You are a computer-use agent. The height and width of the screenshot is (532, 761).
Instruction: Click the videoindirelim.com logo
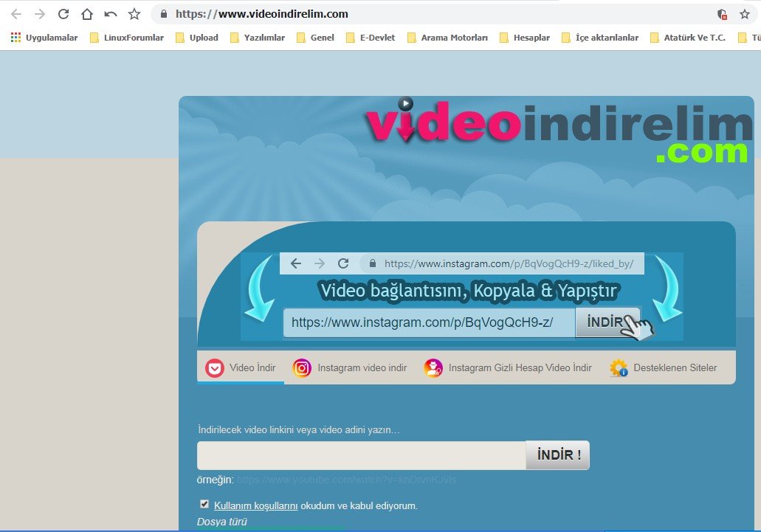point(558,131)
